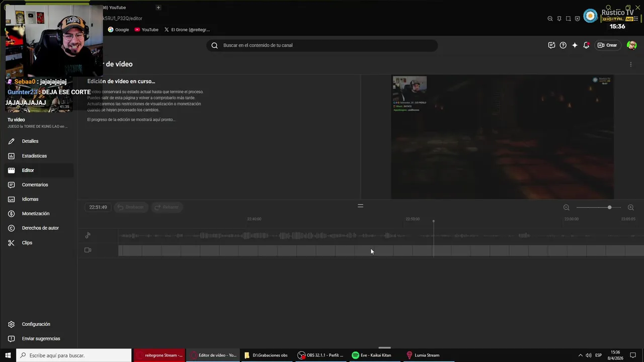Open the Windows notification center icon
Viewport: 644px width, 362px height.
pyautogui.click(x=633, y=355)
